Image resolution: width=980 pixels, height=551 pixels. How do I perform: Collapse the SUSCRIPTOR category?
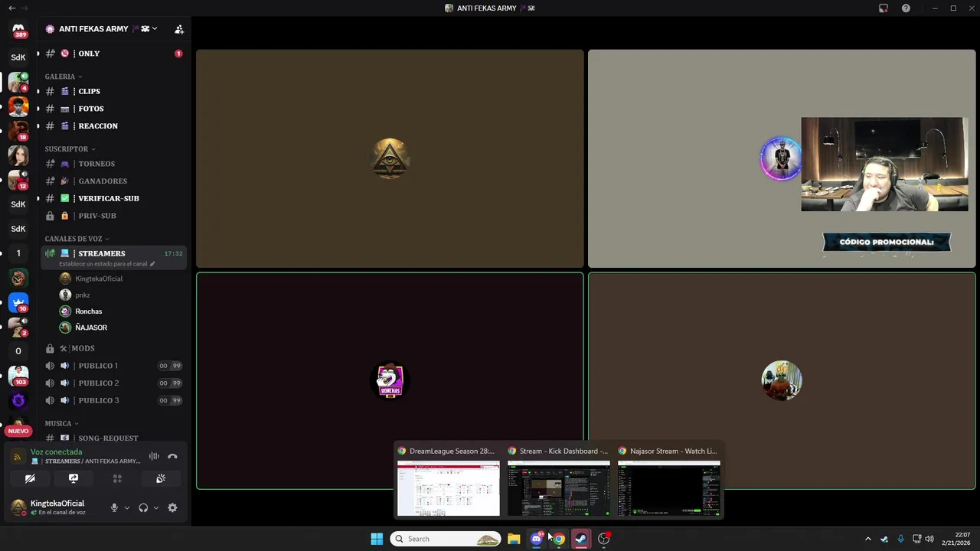(x=70, y=149)
